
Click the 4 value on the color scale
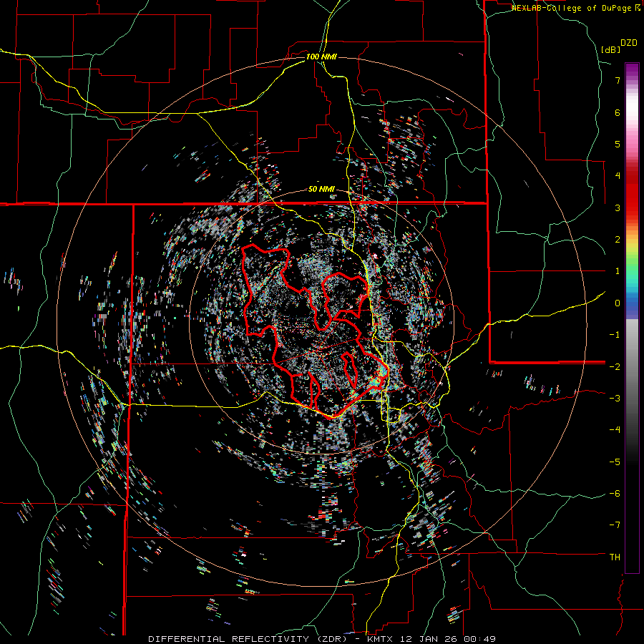click(618, 176)
